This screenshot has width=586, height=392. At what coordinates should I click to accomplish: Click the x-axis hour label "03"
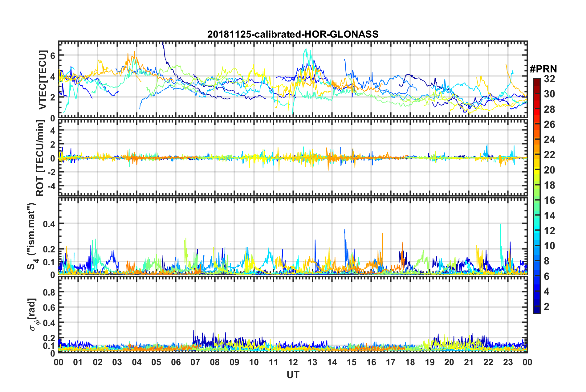(x=117, y=362)
